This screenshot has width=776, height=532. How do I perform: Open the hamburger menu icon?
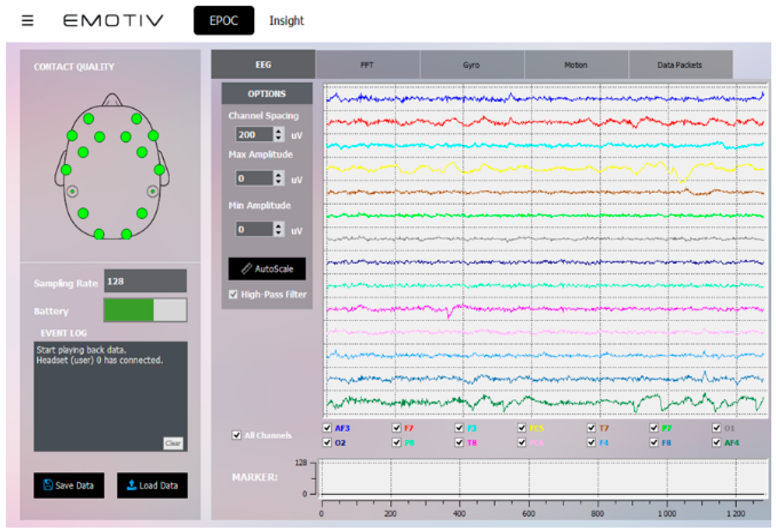point(27,21)
